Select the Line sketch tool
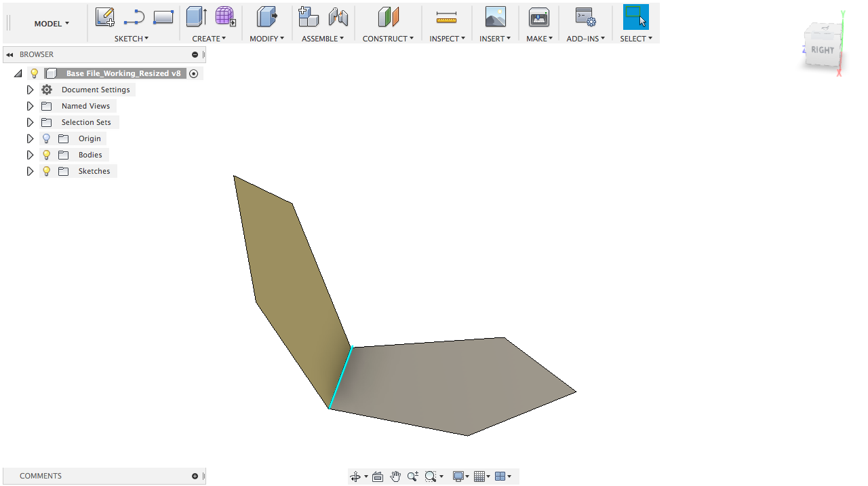The width and height of the screenshot is (868, 486). (134, 17)
